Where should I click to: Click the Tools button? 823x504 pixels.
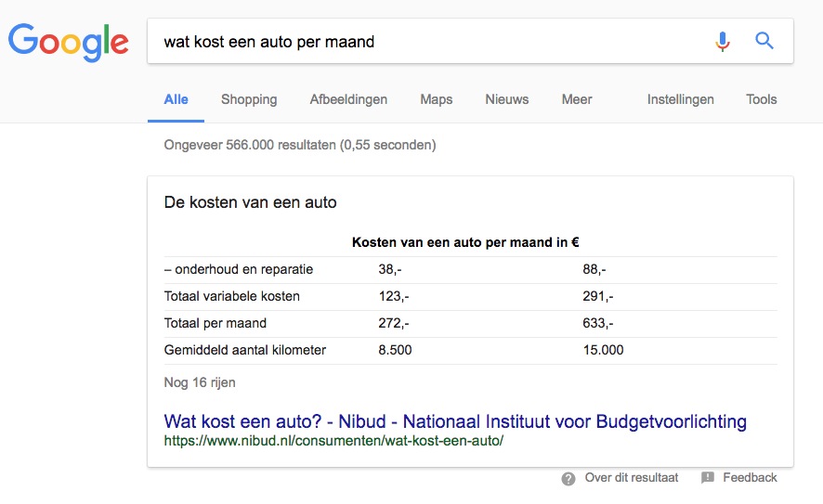761,99
